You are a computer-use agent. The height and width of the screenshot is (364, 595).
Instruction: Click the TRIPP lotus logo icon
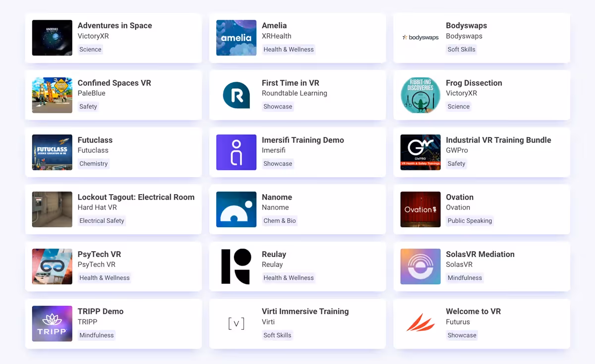click(52, 324)
